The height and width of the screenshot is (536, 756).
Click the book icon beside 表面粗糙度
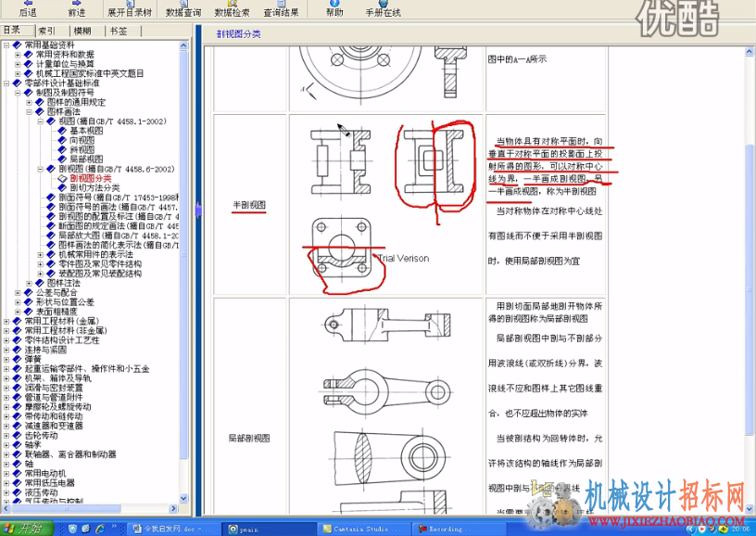[x=28, y=312]
